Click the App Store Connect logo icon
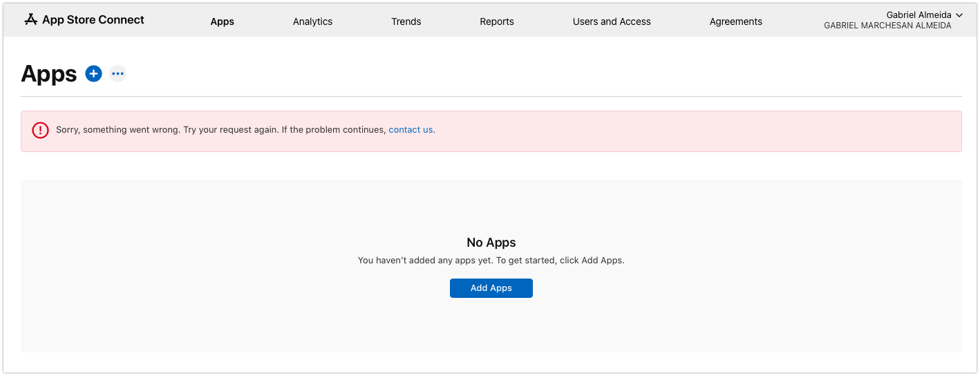Screen dimensions: 980x376 coord(30,20)
